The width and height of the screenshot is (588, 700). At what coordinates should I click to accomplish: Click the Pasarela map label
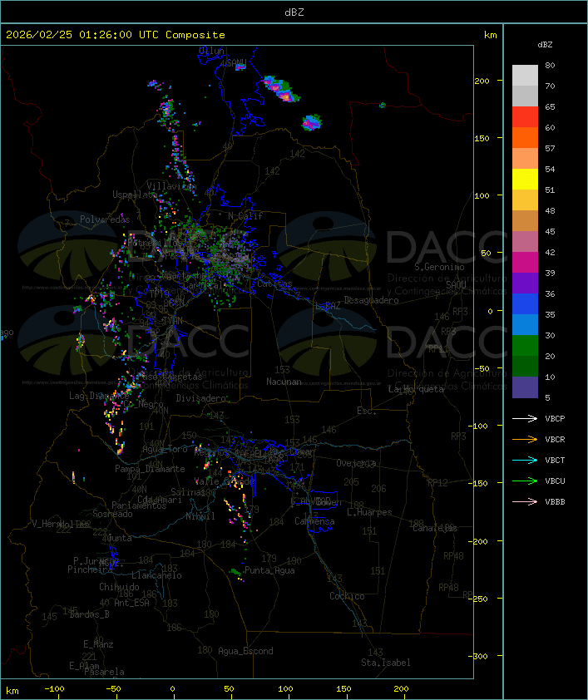[104, 672]
